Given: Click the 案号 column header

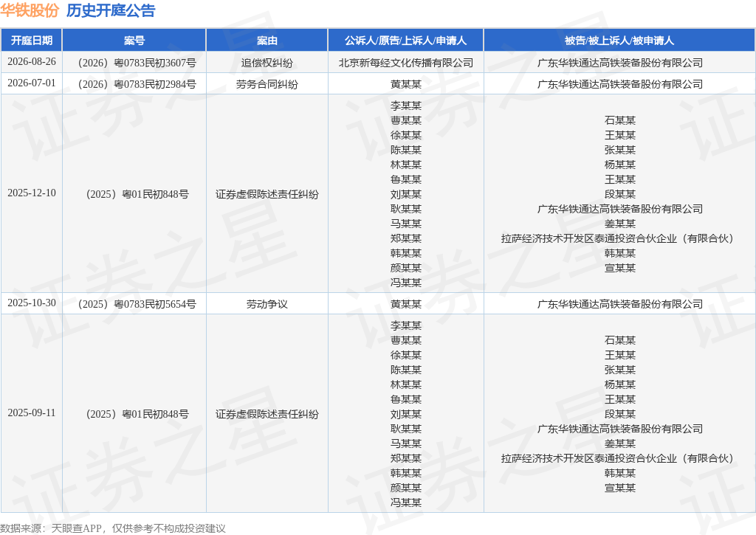Looking at the screenshot, I should click(134, 40).
